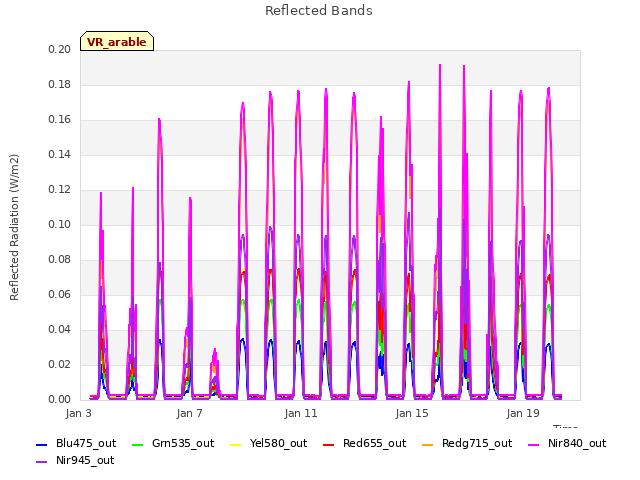Click the 0.10 y-axis tick label

[x=60, y=224]
